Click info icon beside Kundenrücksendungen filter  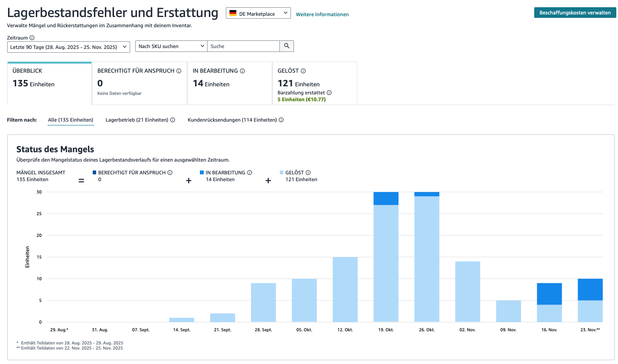click(281, 120)
